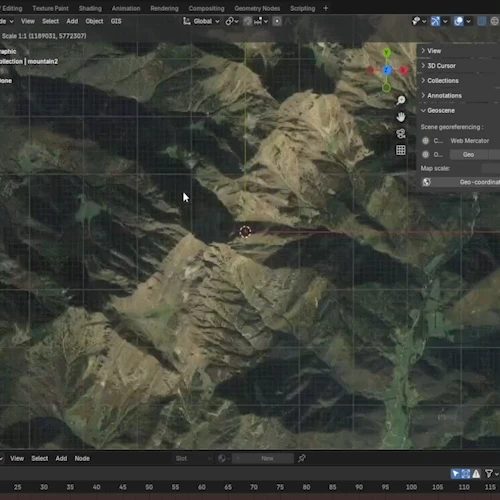The width and height of the screenshot is (500, 500).
Task: Open the Geometry Nodes workspace tab
Action: [257, 8]
